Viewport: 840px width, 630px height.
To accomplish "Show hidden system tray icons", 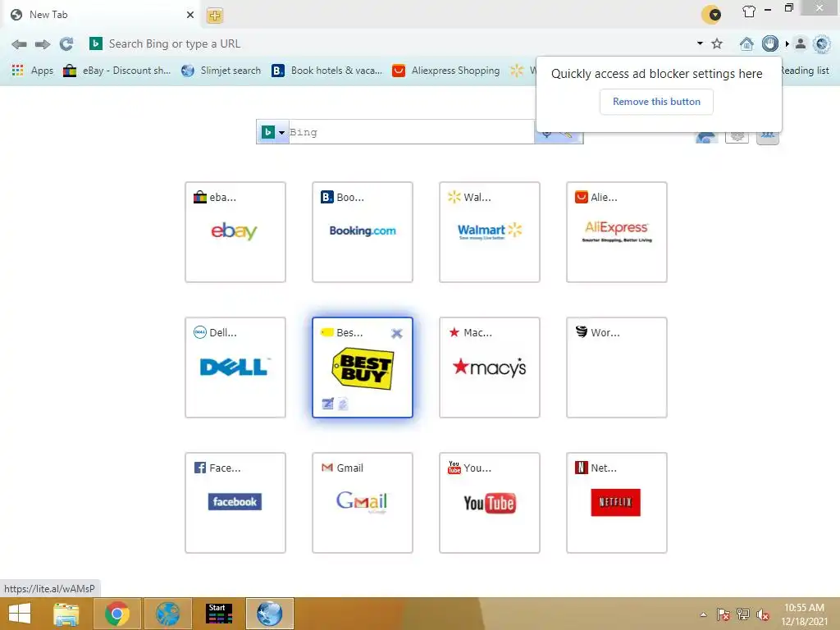I will (x=703, y=614).
